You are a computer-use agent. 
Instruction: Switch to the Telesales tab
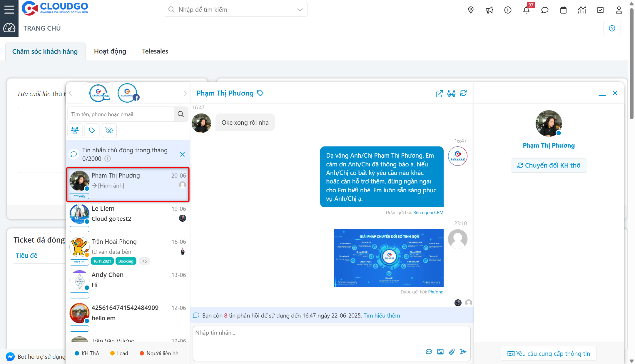[x=155, y=51]
